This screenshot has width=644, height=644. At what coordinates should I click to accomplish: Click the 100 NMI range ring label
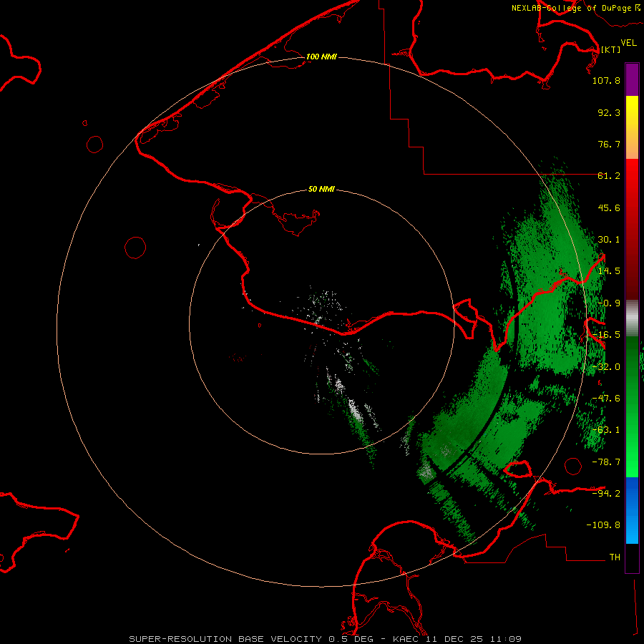click(x=321, y=57)
